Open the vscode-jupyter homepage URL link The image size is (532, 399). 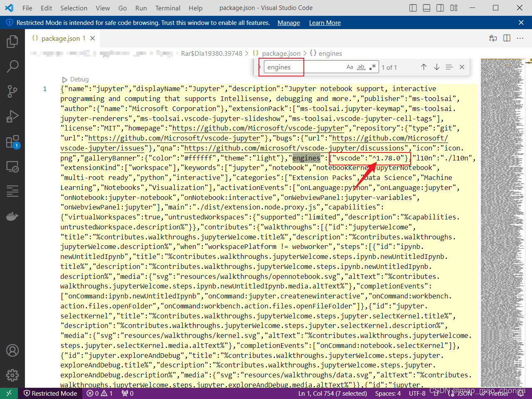coord(258,128)
